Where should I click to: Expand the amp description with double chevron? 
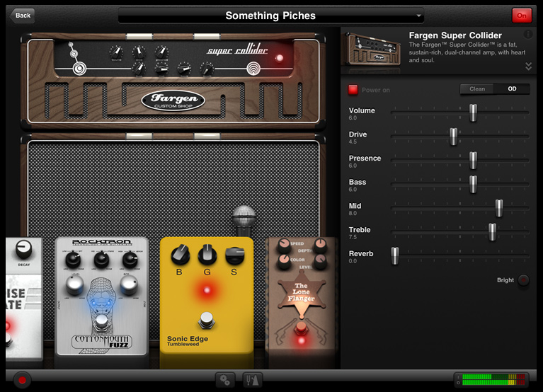(528, 67)
